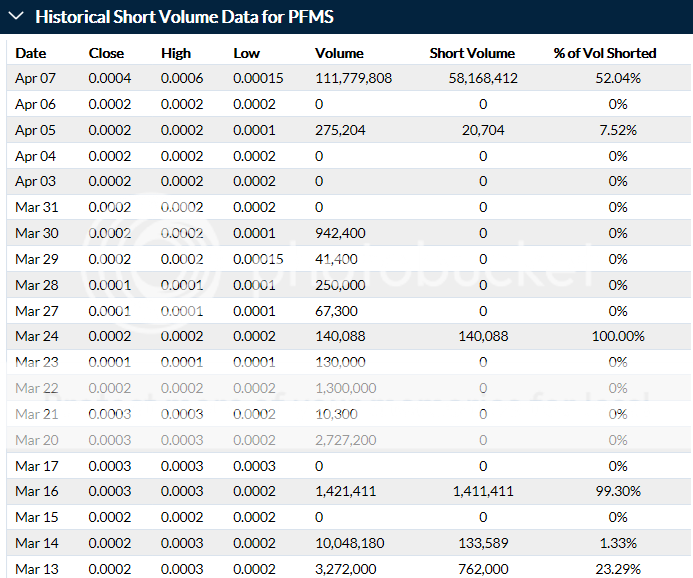
Task: Click the 23.29% shorted value
Action: point(618,568)
